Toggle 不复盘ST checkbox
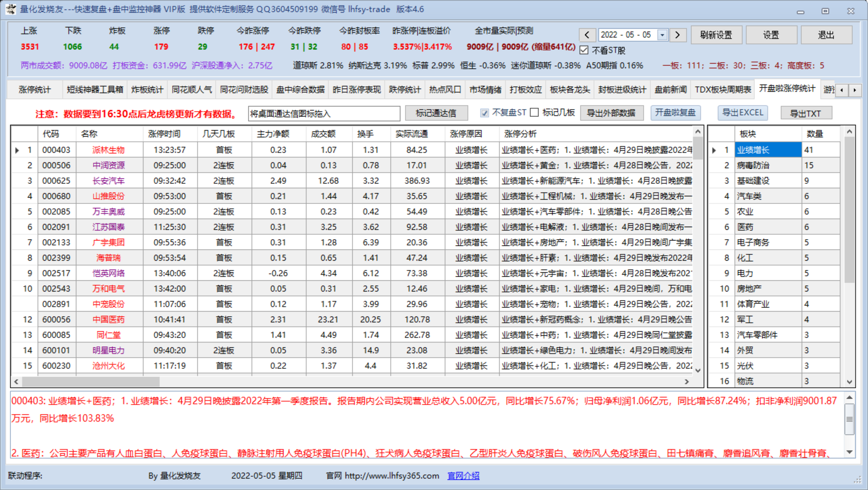868x490 pixels. click(x=485, y=113)
